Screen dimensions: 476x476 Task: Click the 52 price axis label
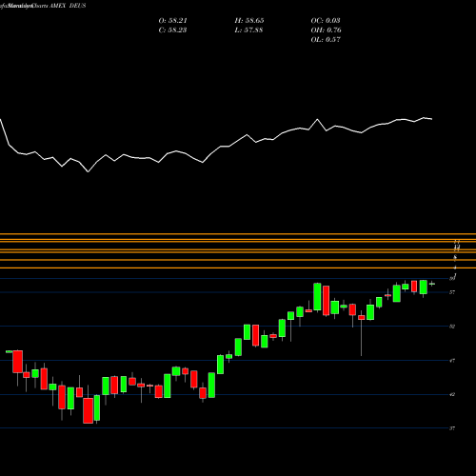[452, 327]
